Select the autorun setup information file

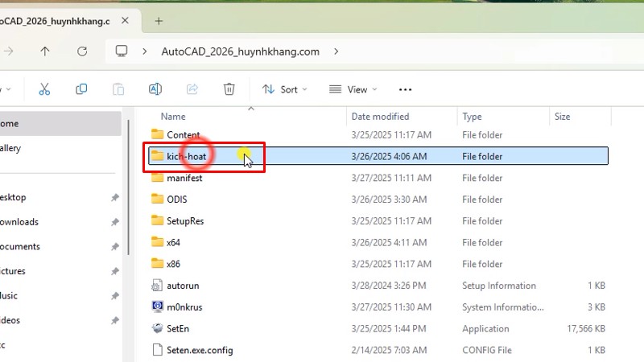pyautogui.click(x=182, y=286)
